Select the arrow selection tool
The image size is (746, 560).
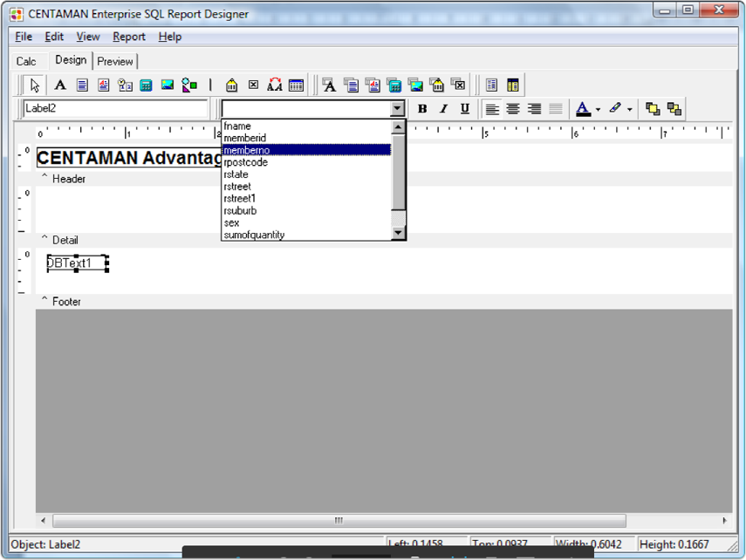tap(34, 85)
